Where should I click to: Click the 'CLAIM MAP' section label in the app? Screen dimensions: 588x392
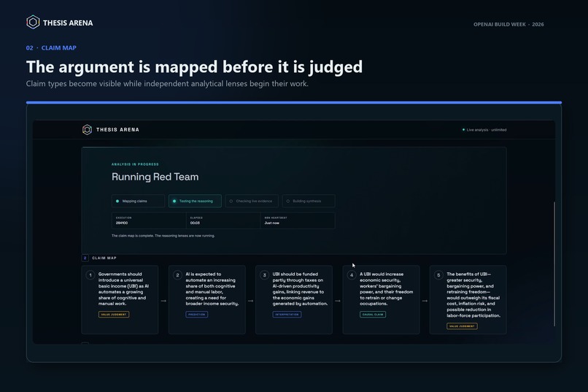tap(104, 258)
